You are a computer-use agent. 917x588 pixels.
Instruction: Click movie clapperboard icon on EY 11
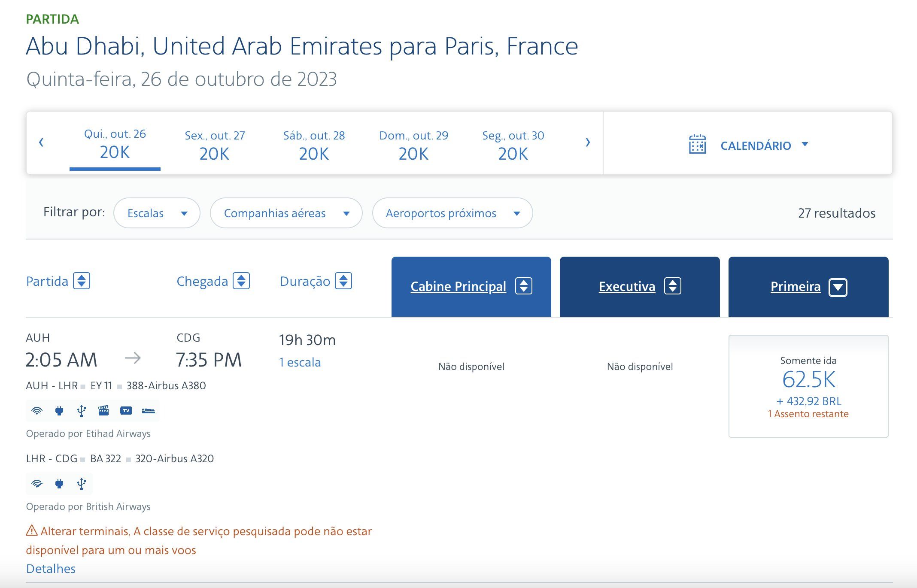click(x=103, y=411)
